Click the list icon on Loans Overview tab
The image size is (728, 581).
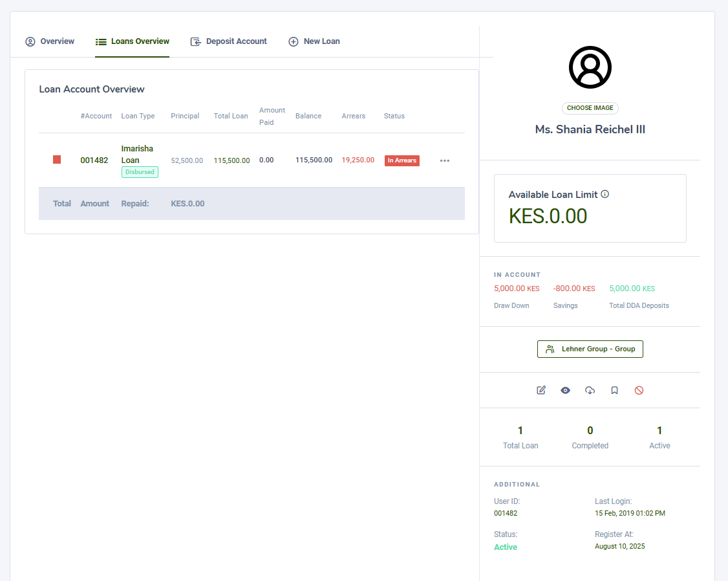coord(101,41)
